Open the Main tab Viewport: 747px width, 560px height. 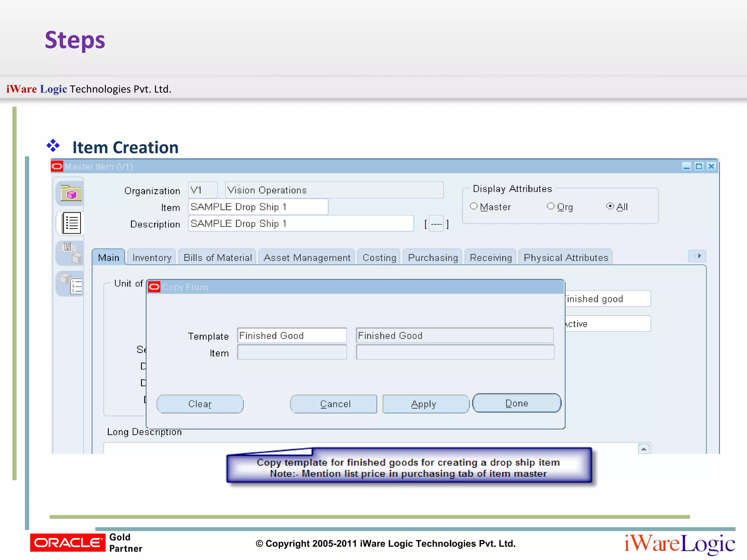(108, 257)
